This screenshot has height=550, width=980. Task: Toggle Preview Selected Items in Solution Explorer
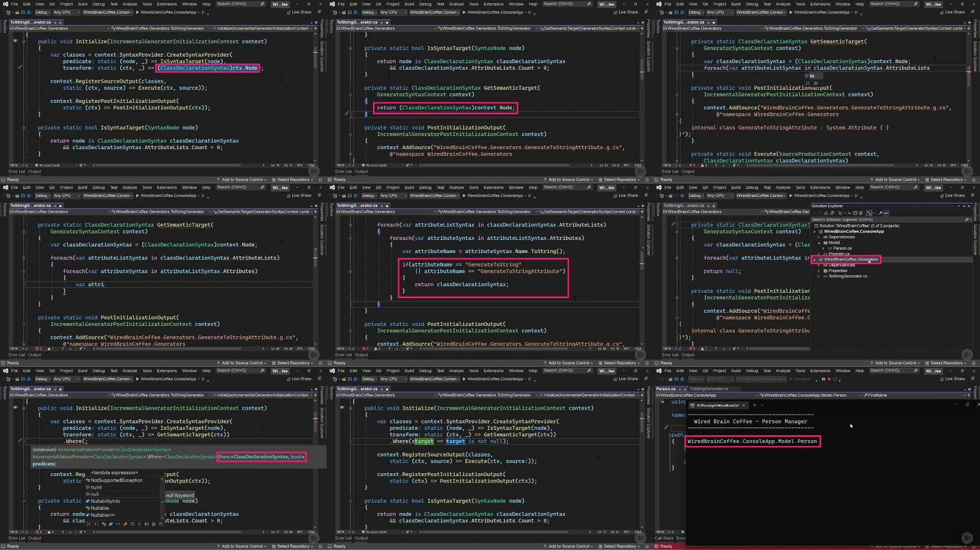pyautogui.click(x=886, y=213)
